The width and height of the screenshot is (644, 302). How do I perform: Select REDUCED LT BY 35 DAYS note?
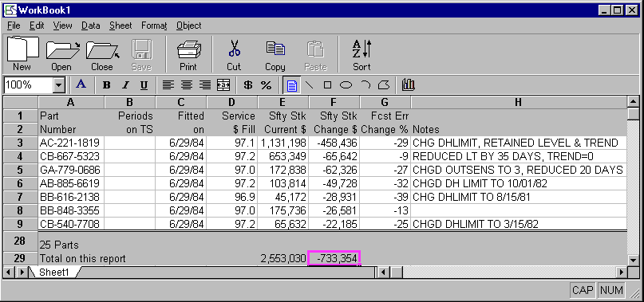point(519,156)
